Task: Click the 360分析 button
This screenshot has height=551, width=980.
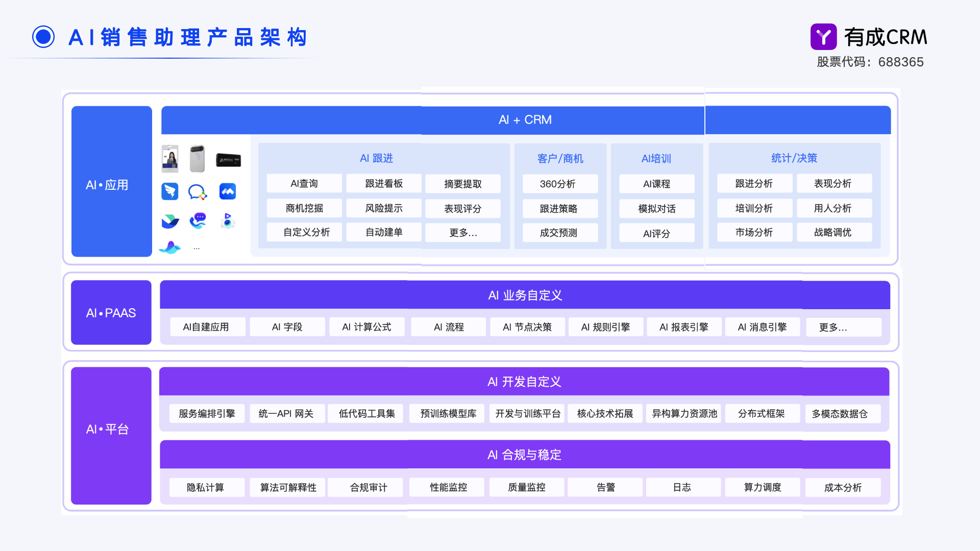Action: point(560,184)
